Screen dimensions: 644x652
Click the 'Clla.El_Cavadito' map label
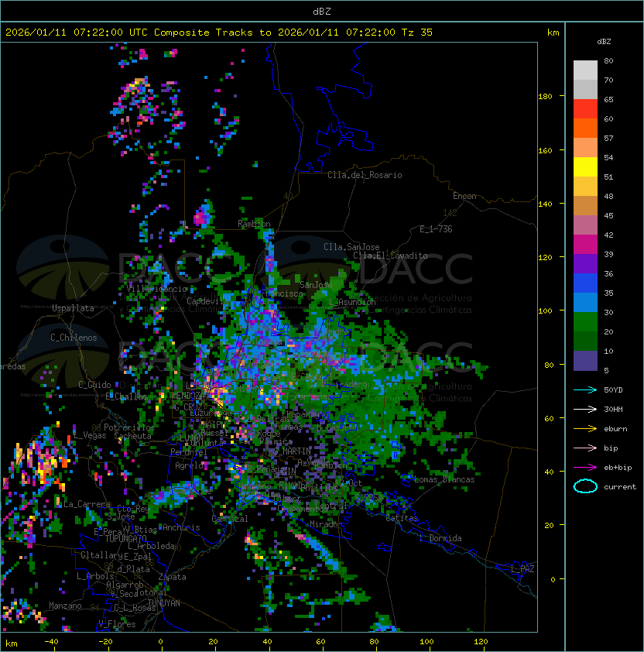coord(390,256)
